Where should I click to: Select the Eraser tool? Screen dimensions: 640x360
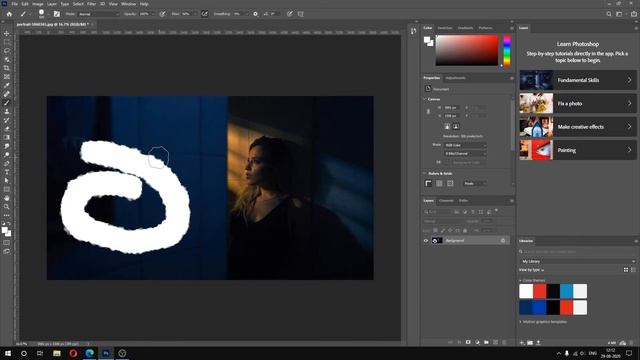point(7,129)
